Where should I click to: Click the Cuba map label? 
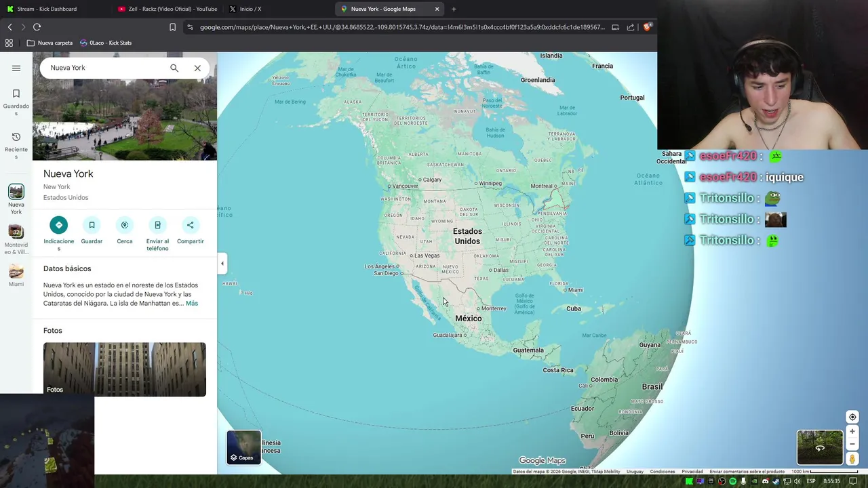(574, 308)
